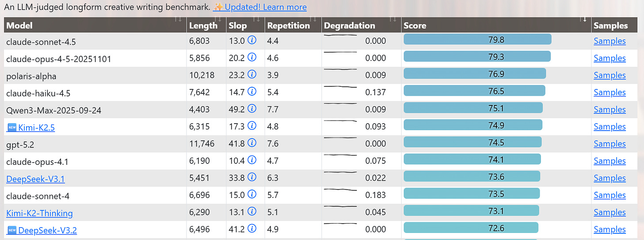Click the sort arrows in the Degradation header

pyautogui.click(x=393, y=19)
